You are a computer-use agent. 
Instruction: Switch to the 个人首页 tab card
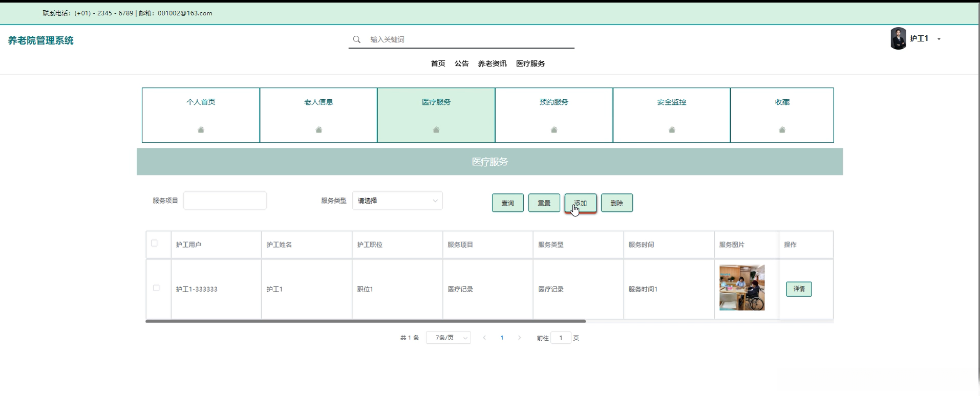[201, 115]
